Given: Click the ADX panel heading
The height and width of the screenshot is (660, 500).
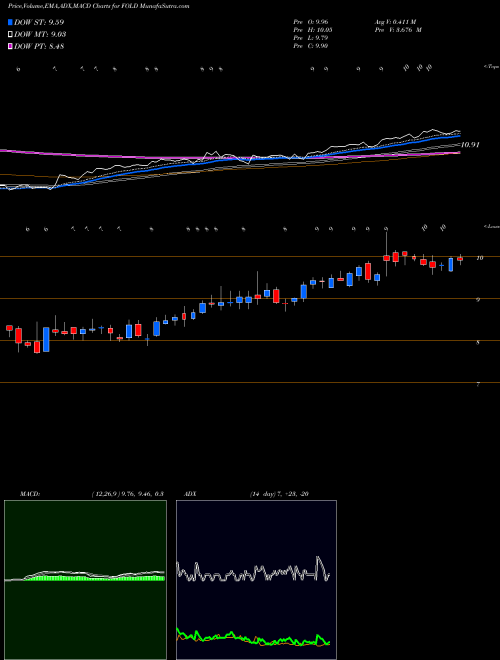Looking at the screenshot, I should pos(191,494).
